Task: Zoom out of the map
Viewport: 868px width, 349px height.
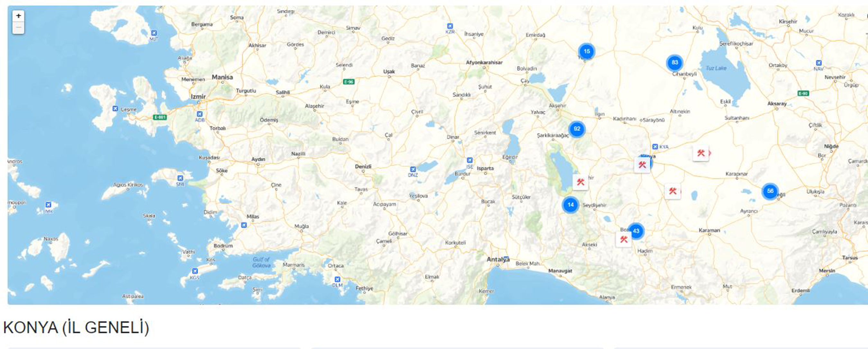Action: (x=18, y=28)
